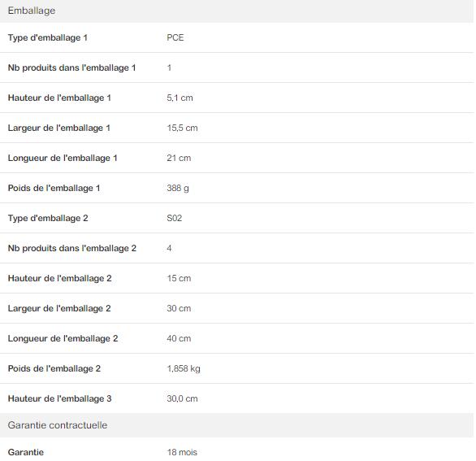Select the 30 cm width value

(179, 308)
